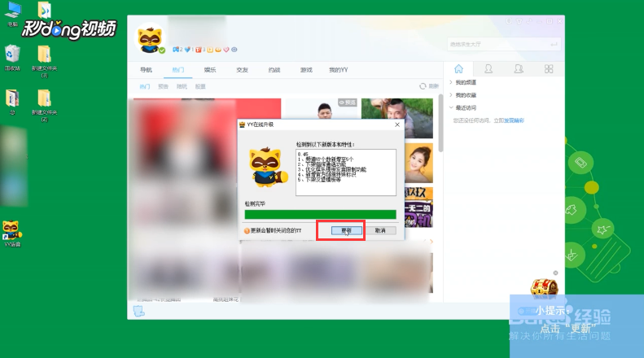Click the raccoon mascot image in upgrade dialog
Viewport: 644px width, 358px height.
coord(268,168)
